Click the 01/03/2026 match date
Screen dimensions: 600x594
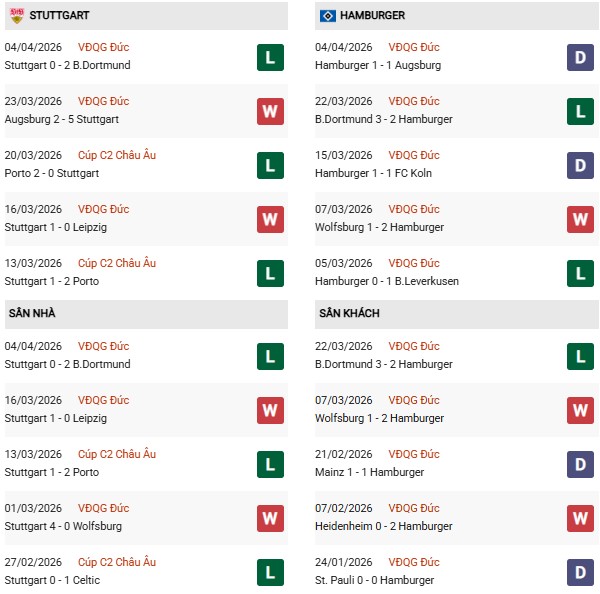coord(33,508)
